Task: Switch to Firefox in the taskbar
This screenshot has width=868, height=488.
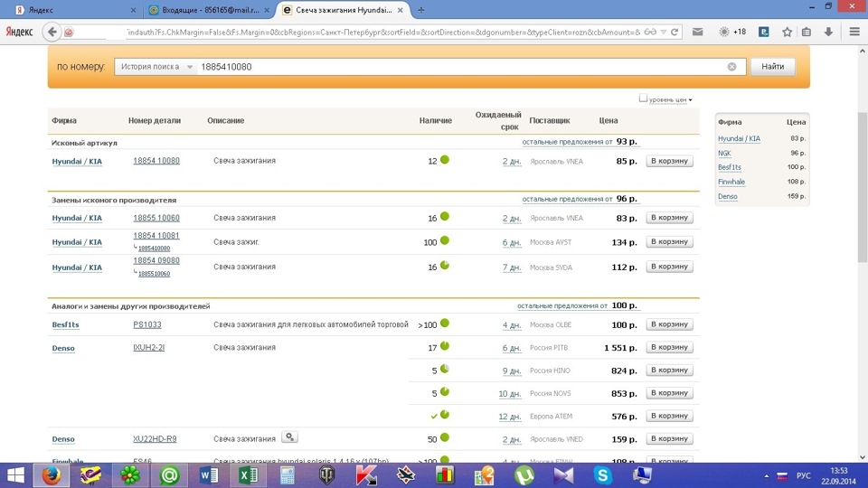Action: pos(51,475)
